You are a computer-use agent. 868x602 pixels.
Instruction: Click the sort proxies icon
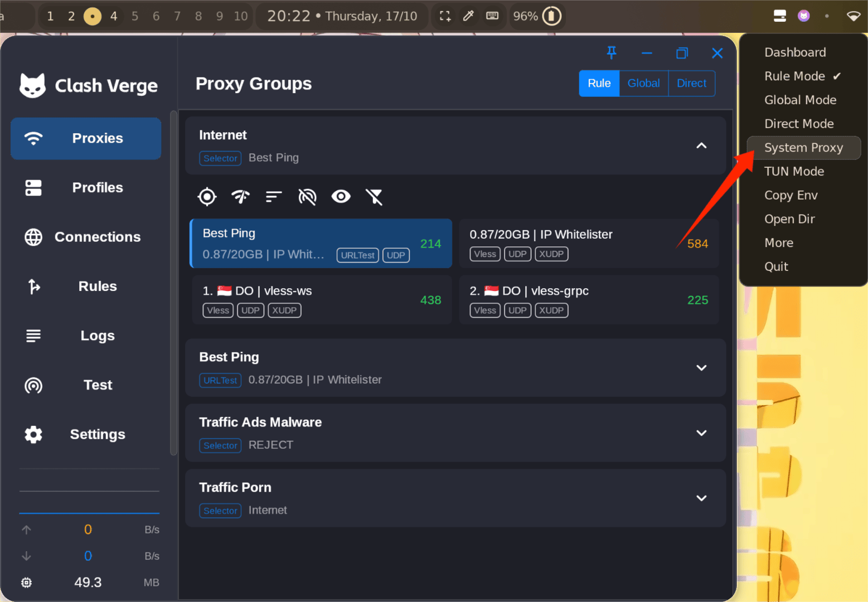coord(274,196)
